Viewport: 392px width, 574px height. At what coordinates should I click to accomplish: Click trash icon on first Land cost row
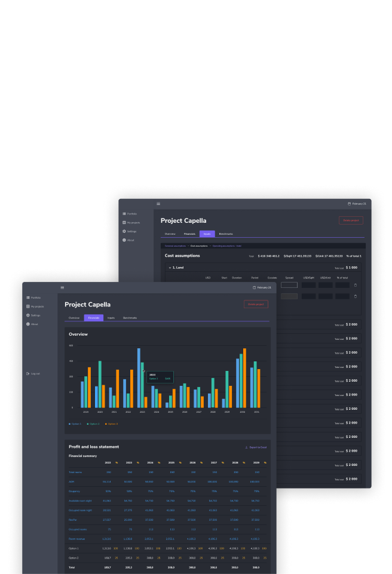click(355, 285)
